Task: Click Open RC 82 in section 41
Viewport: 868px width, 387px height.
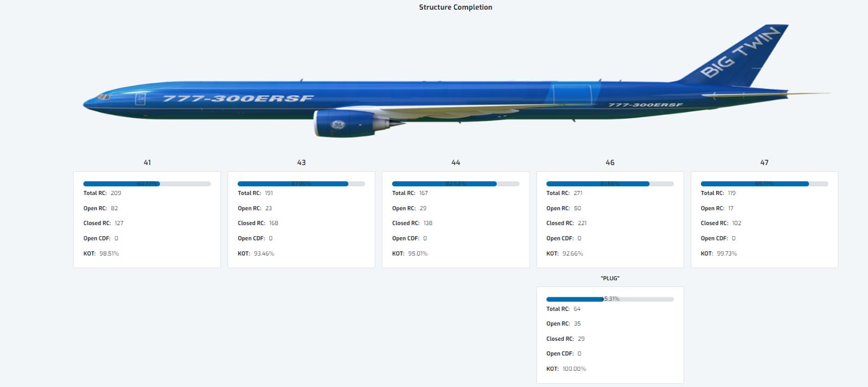Action: click(x=101, y=208)
